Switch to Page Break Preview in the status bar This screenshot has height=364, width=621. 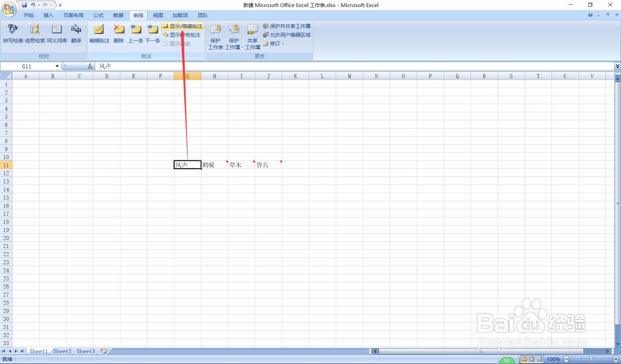539,359
